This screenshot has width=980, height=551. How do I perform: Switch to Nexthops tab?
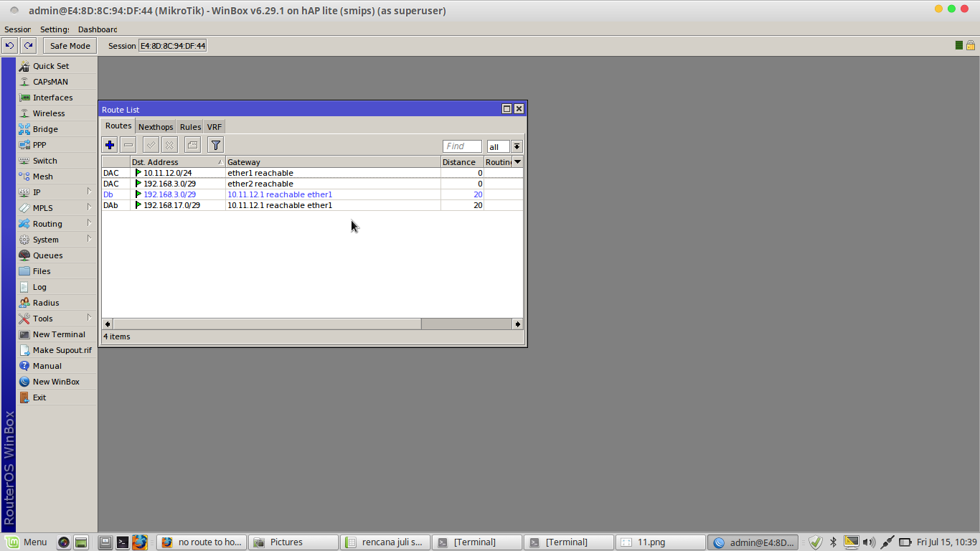[156, 127]
